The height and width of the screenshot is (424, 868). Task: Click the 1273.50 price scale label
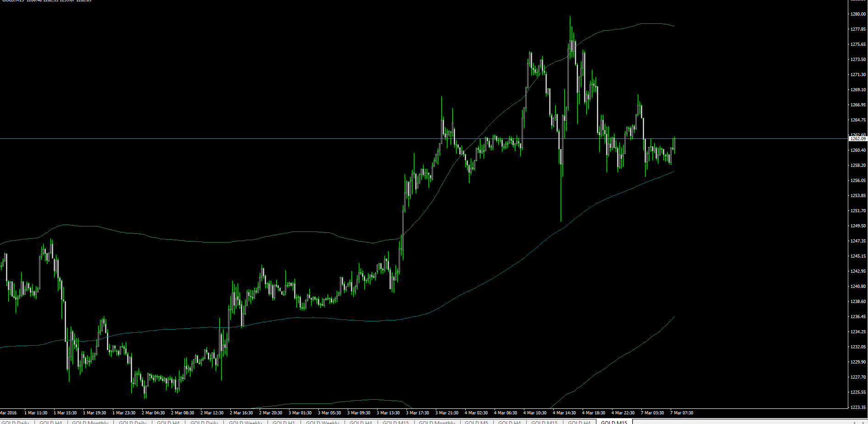[x=858, y=60]
